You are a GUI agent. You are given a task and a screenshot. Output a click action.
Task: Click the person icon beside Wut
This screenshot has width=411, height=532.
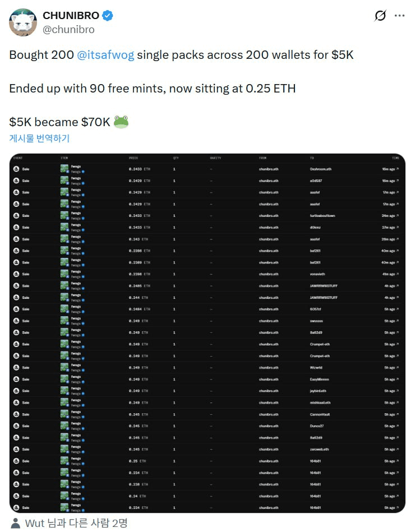click(x=17, y=523)
